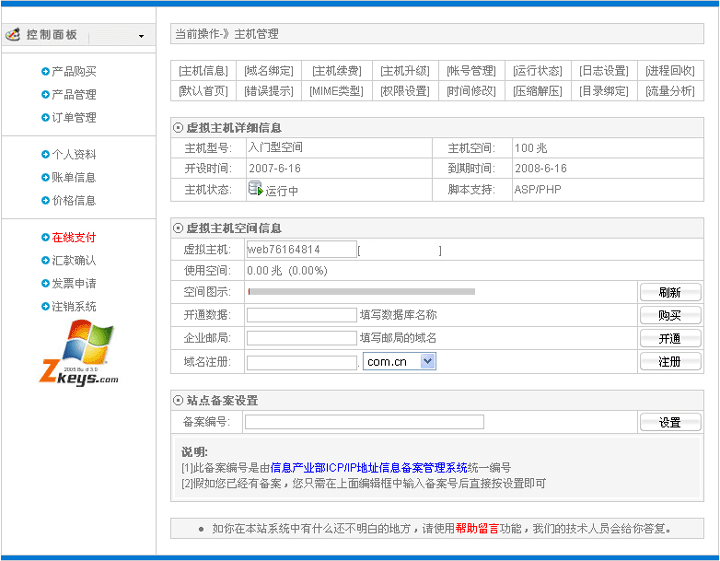The height and width of the screenshot is (561, 720).
Task: Open the com.cn domain suffix dropdown
Action: [428, 362]
